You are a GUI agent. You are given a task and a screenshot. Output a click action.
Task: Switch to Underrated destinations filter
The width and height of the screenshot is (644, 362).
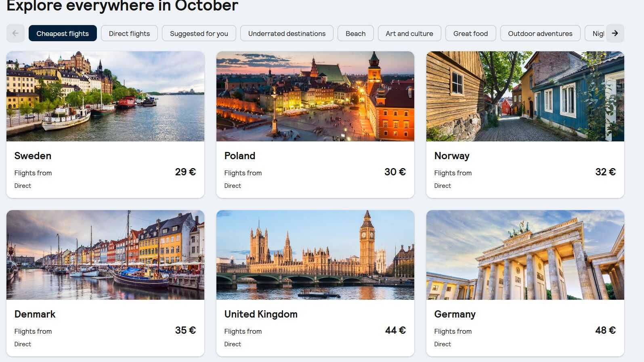click(287, 34)
